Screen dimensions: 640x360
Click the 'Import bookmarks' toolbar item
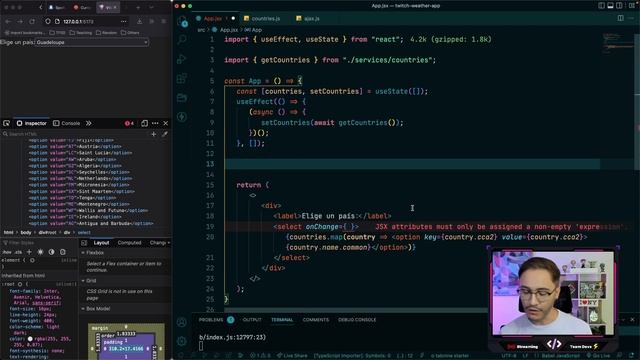[24, 33]
